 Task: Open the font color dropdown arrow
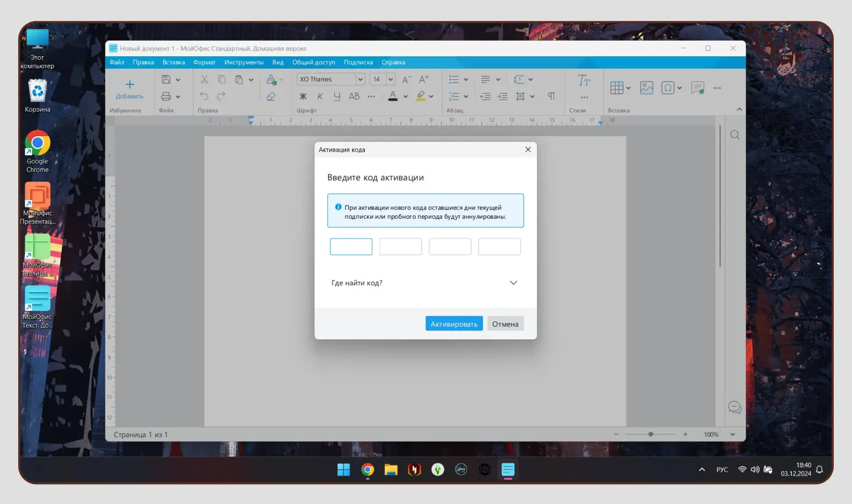click(x=406, y=97)
